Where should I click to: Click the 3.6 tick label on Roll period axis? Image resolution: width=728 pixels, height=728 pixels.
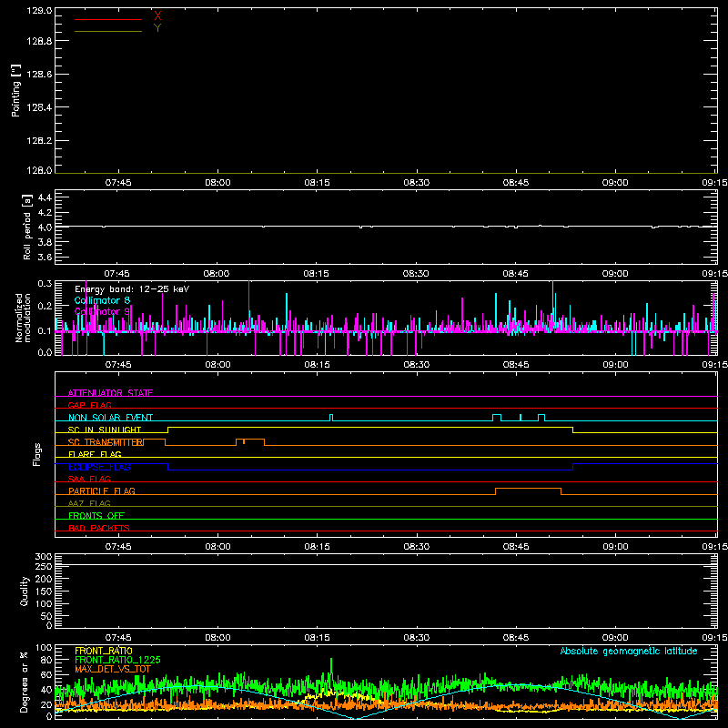coord(45,257)
